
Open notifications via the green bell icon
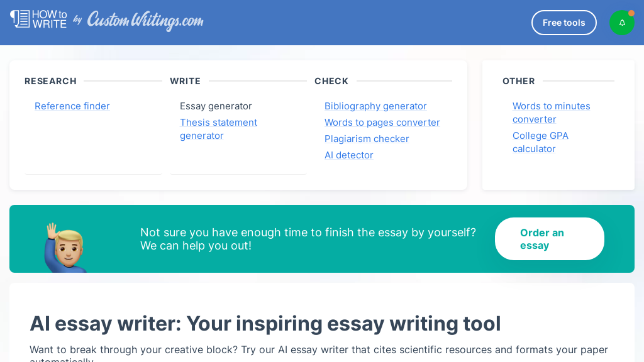click(x=622, y=22)
